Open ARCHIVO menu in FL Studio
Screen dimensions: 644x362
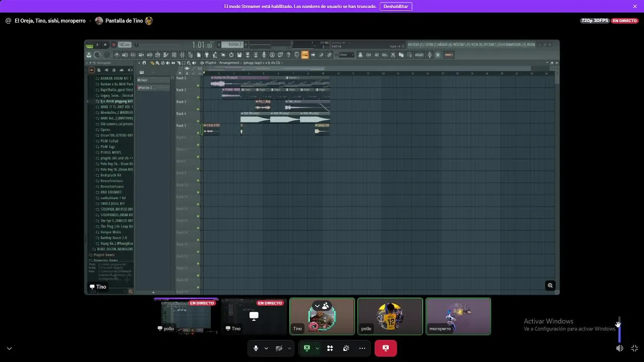tap(416, 44)
